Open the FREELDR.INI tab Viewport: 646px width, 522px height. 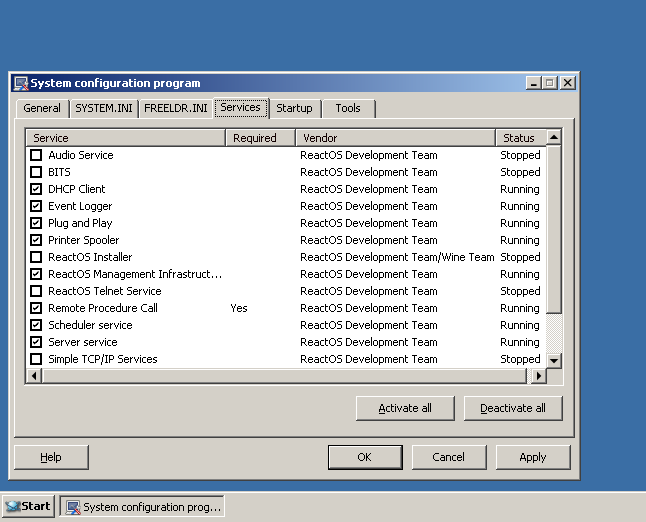coord(176,108)
